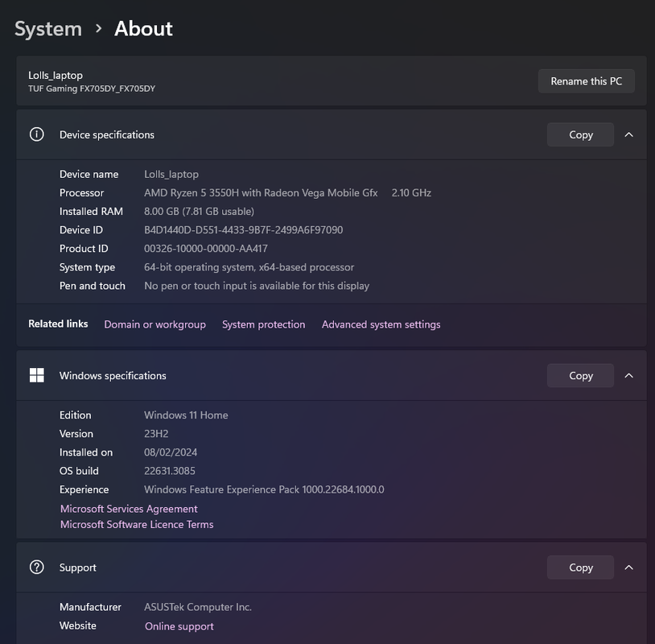Copy the Support information
This screenshot has width=655, height=644.
[x=580, y=567]
